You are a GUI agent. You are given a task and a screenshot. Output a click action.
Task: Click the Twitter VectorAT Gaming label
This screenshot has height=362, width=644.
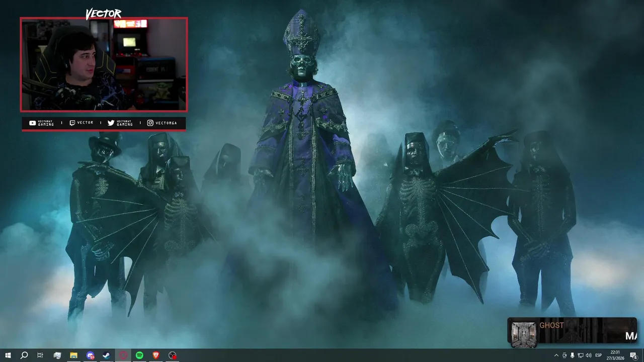[x=120, y=123]
